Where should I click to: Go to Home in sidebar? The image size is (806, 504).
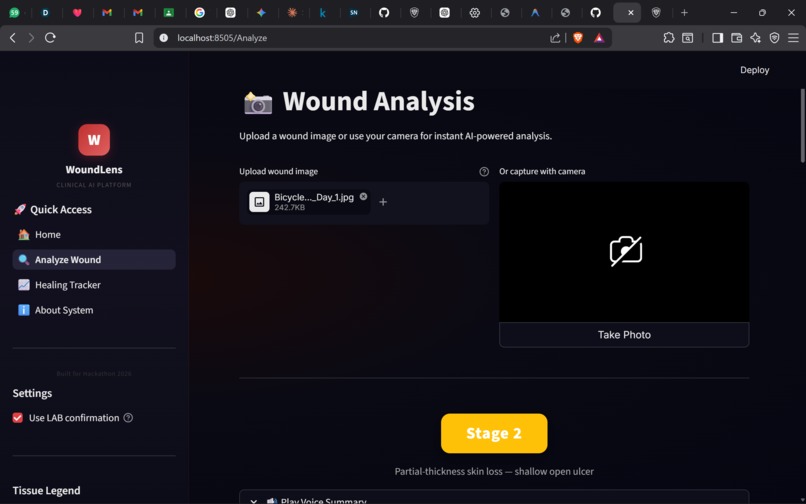tap(94, 235)
